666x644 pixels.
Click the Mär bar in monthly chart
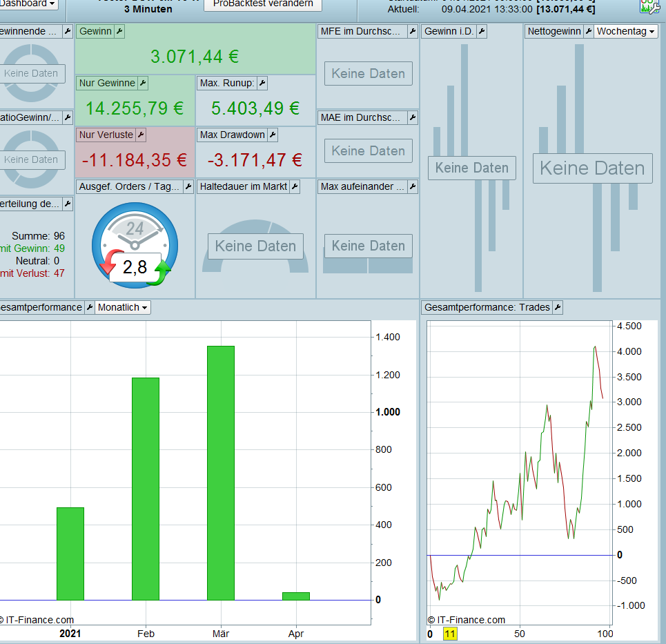[221, 474]
